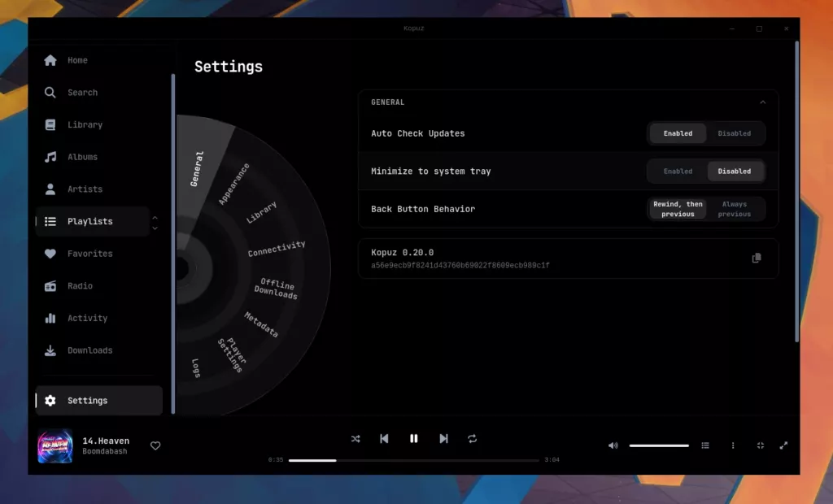Skip to next track
The width and height of the screenshot is (833, 504).
(443, 439)
